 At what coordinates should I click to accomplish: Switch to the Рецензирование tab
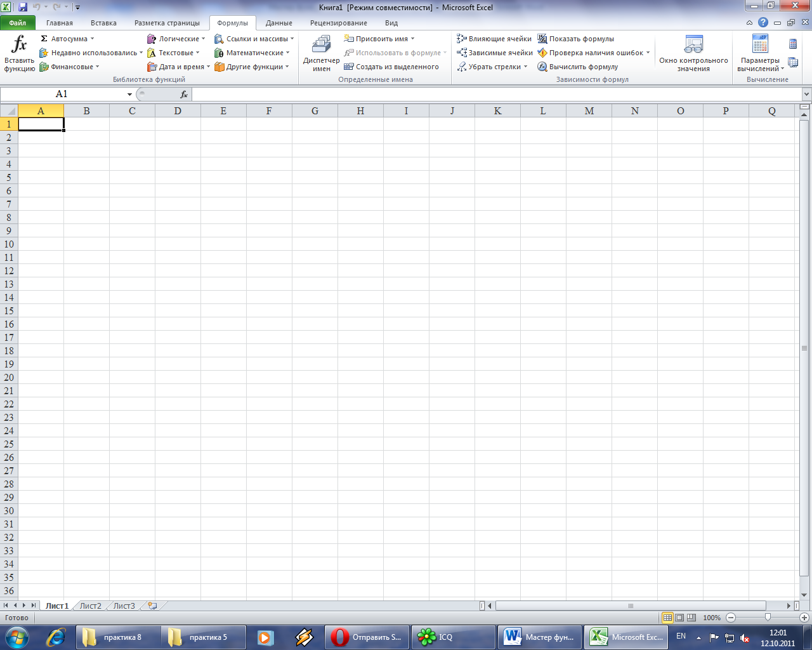pos(339,23)
